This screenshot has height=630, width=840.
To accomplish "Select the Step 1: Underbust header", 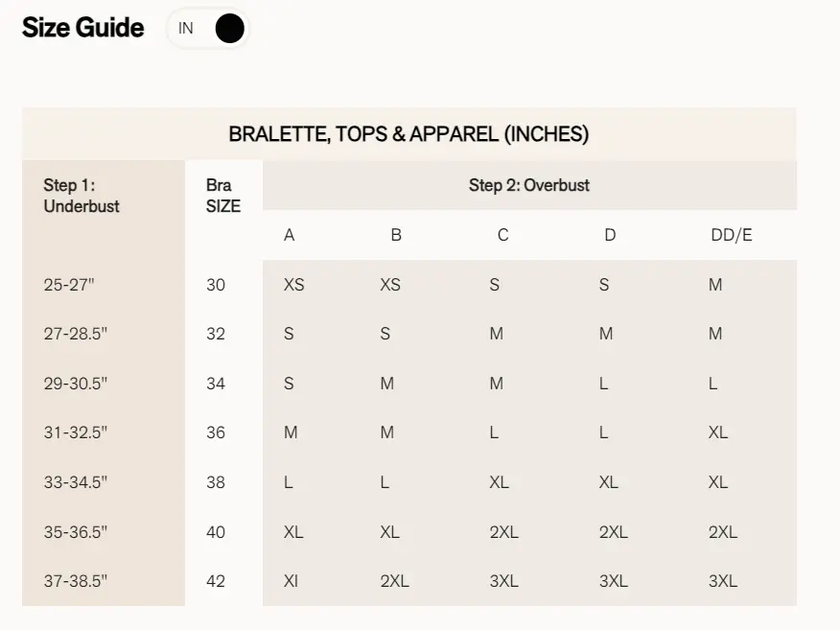I will tap(82, 196).
